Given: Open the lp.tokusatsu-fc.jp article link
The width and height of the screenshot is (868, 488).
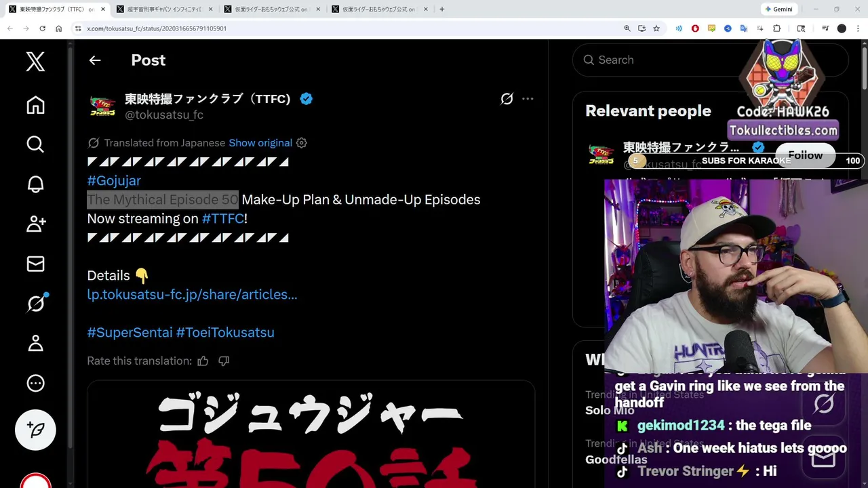Looking at the screenshot, I should 192,295.
